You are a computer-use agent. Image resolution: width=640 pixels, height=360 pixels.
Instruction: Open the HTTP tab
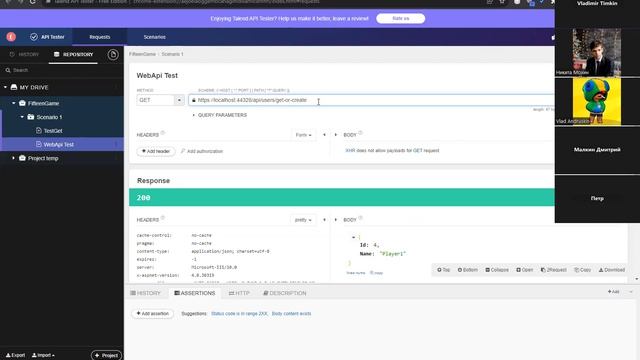click(x=239, y=293)
